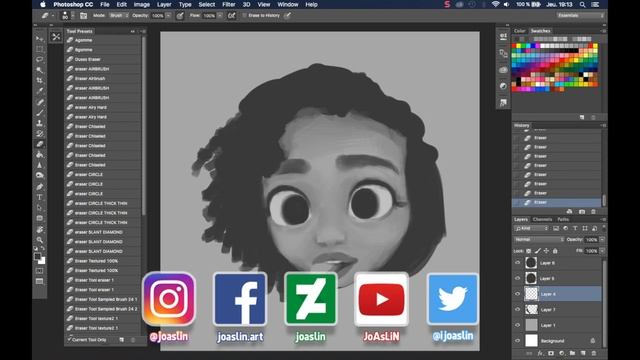
Task: Enable Erase to History checkbox
Action: [x=244, y=16]
